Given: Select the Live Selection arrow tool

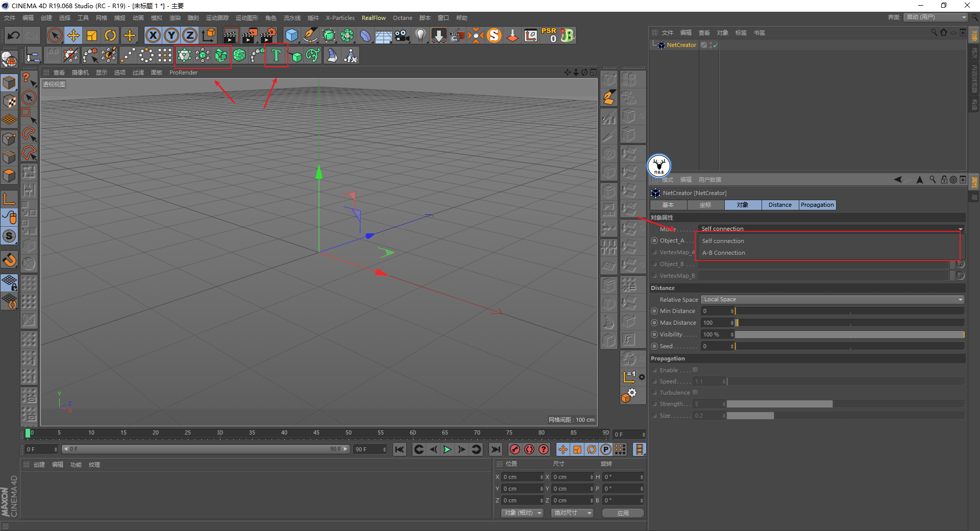Looking at the screenshot, I should pos(55,35).
